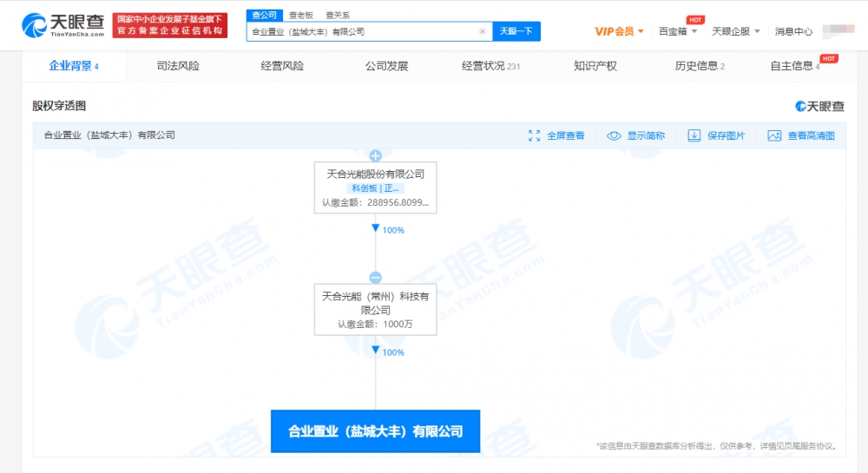
Task: Switch to the 知识产权 tab
Action: click(595, 66)
